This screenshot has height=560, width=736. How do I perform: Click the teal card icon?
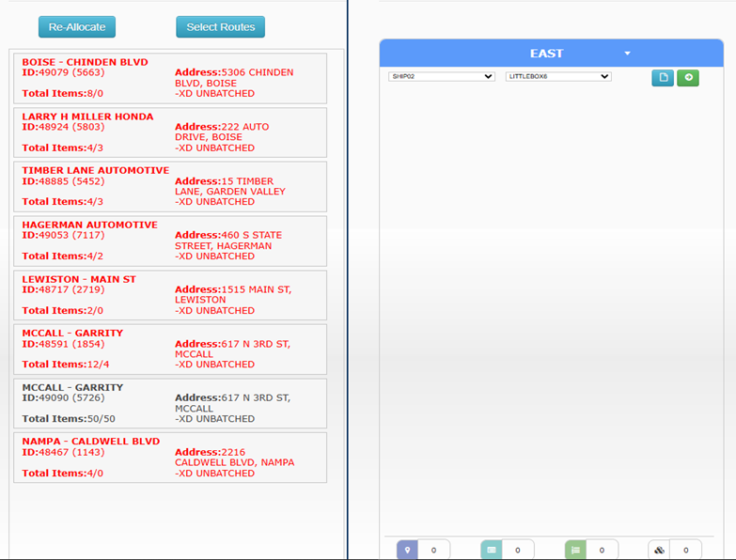coord(491,551)
